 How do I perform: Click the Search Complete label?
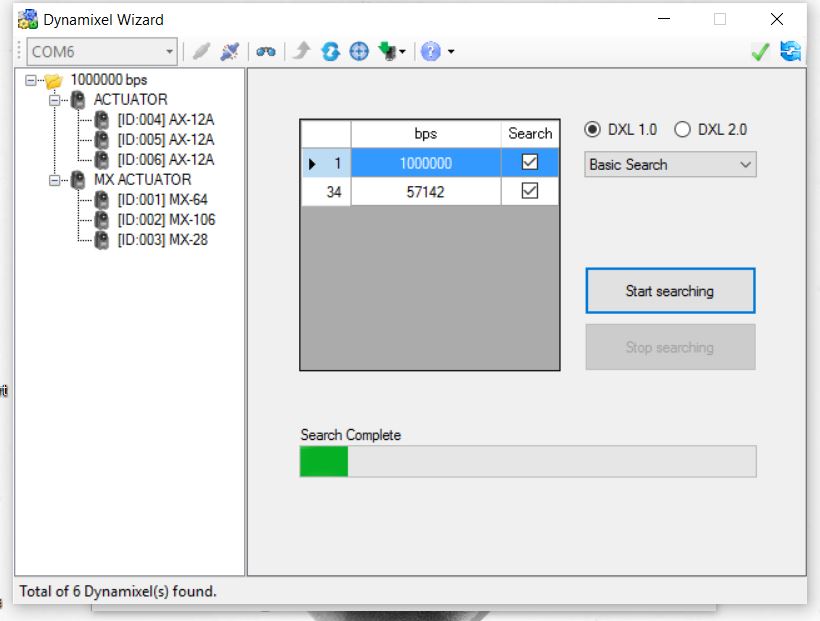pos(350,435)
